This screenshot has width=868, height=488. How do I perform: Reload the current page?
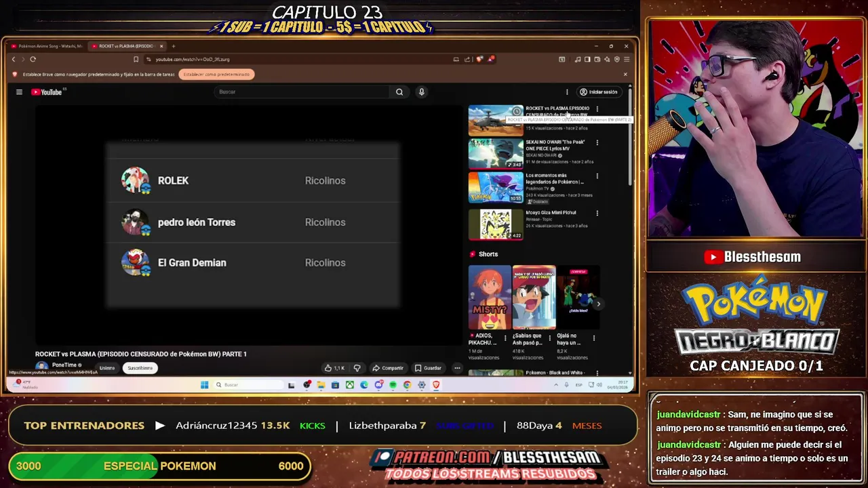pos(33,59)
